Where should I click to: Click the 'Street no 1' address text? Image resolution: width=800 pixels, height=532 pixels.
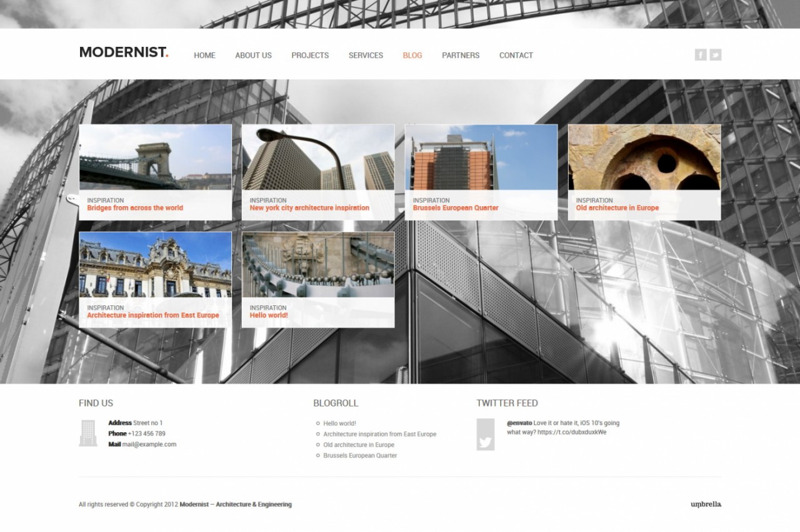[x=148, y=423]
